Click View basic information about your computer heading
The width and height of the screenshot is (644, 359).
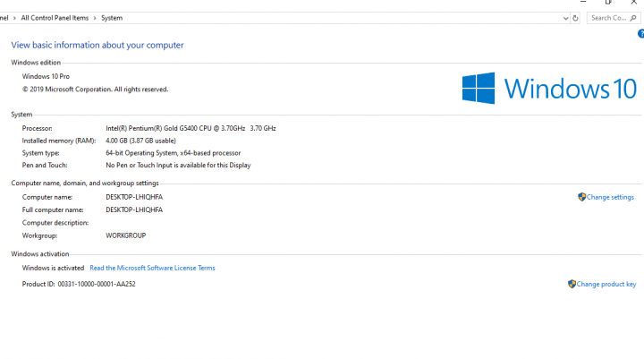pos(97,46)
